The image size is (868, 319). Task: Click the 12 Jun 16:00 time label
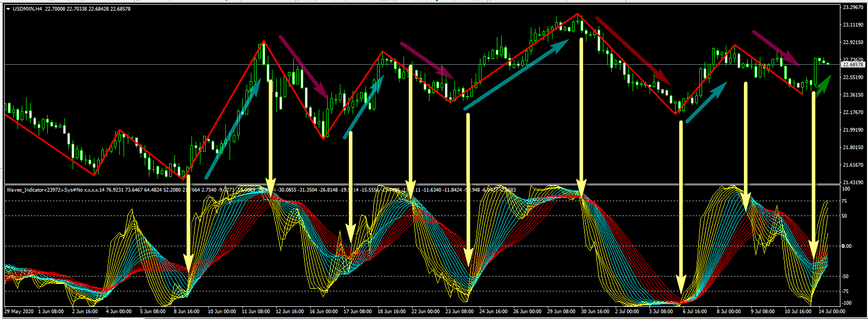pyautogui.click(x=290, y=312)
